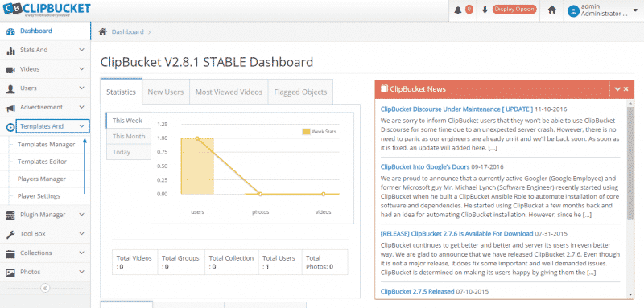
Task: Click the download arrow icon beside Display Option
Action: click(485, 10)
